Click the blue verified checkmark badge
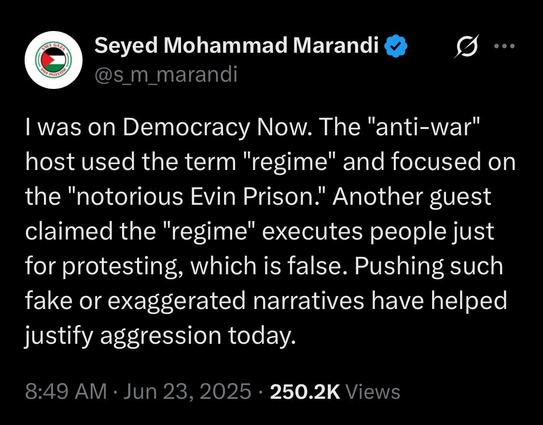The height and width of the screenshot is (425, 543). click(x=397, y=46)
